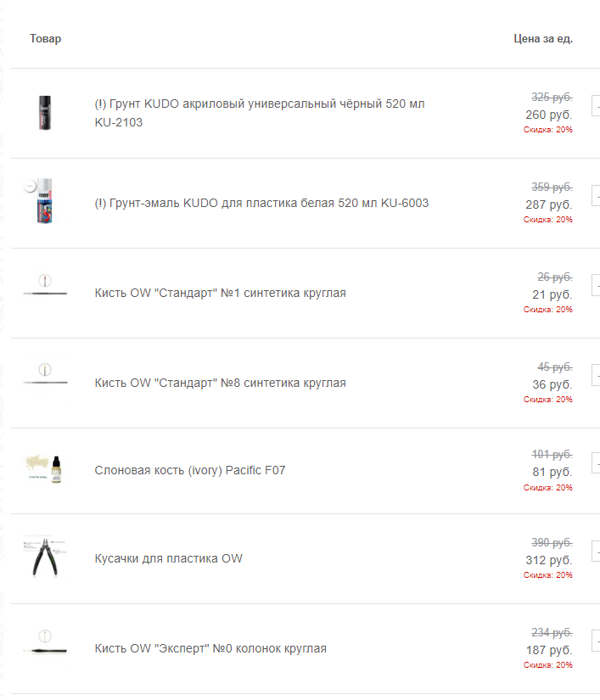Decrease quantity of black KUDO primer

[x=596, y=106]
